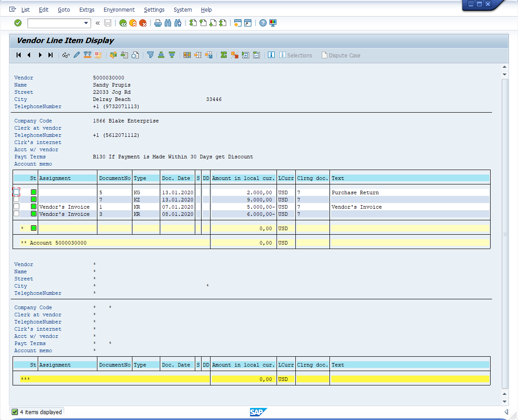Jump to first item with first-page arrow
Viewport: 518px width, 420px height.
[19, 55]
